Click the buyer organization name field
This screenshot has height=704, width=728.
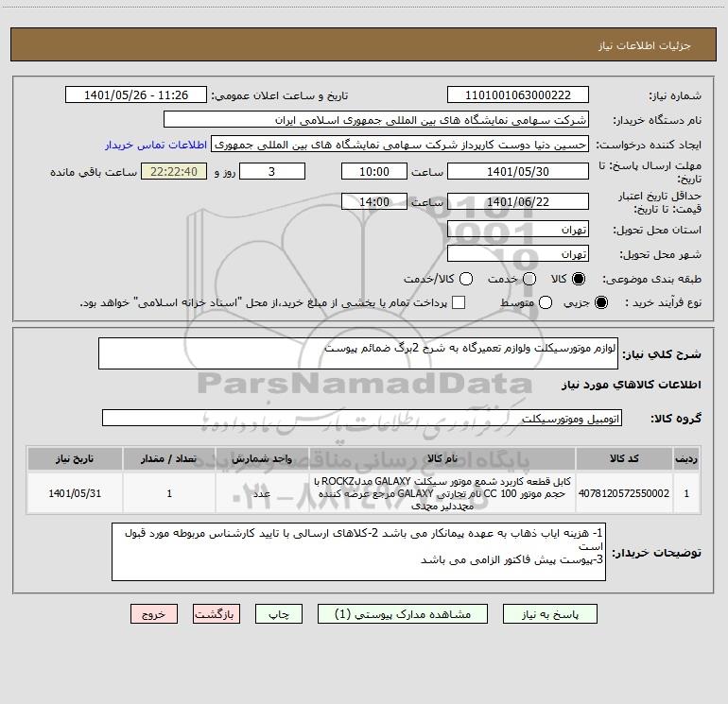376,120
